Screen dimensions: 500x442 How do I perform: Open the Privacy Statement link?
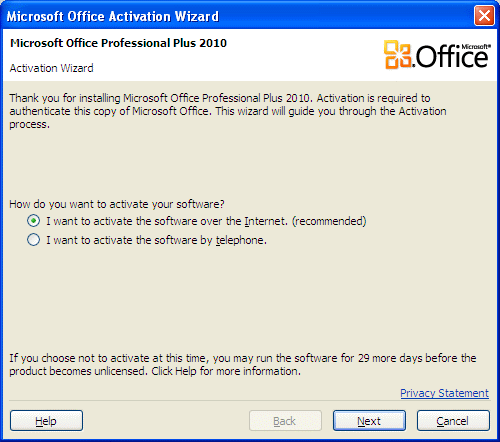coord(444,393)
